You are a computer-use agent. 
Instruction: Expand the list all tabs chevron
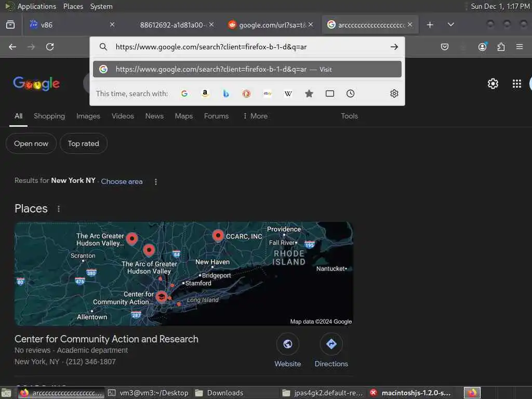coord(450,25)
